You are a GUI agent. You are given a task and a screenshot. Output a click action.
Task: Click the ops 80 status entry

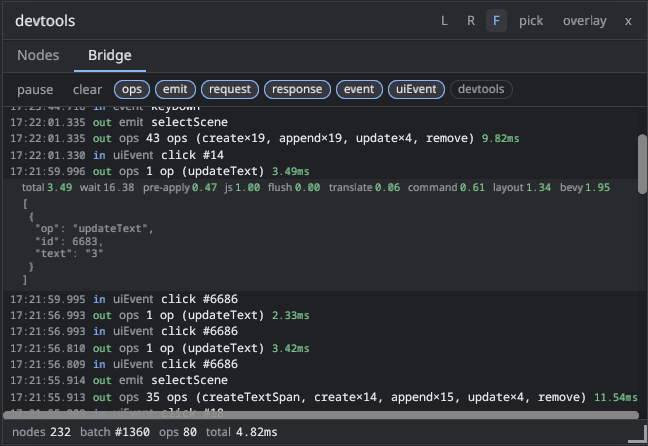point(178,432)
